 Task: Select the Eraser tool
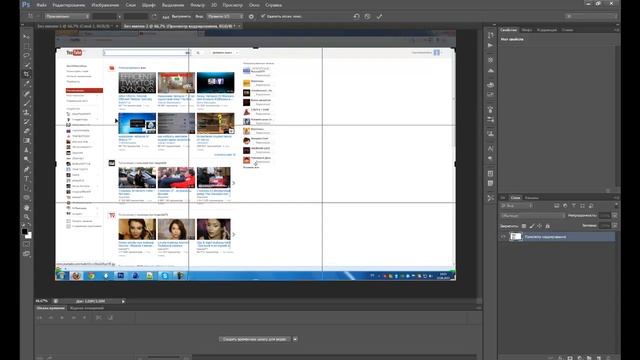click(27, 131)
